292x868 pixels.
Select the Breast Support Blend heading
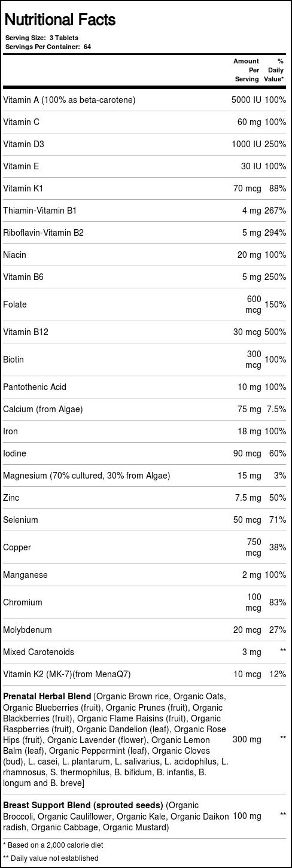(x=83, y=806)
